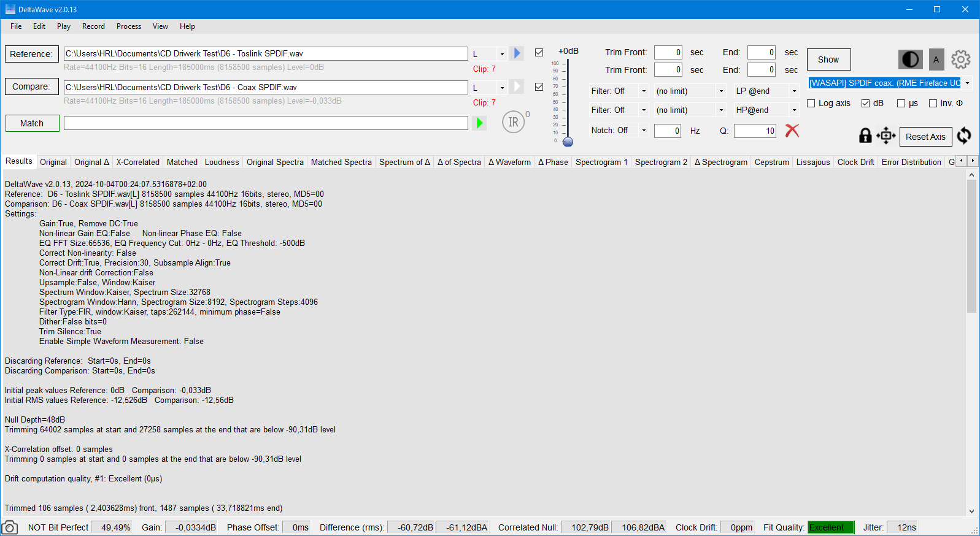
Task: Expand the WASAPI SPDIF output device dropdown
Action: (968, 83)
